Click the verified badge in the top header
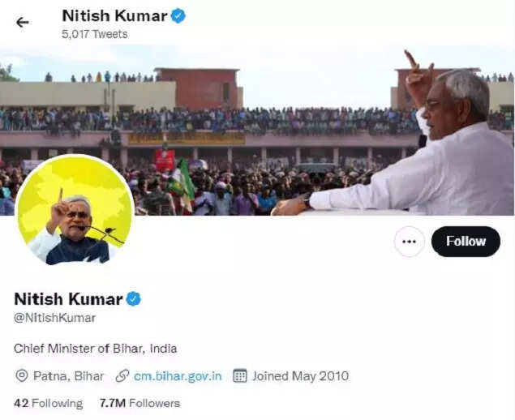515x420 pixels. pos(178,15)
